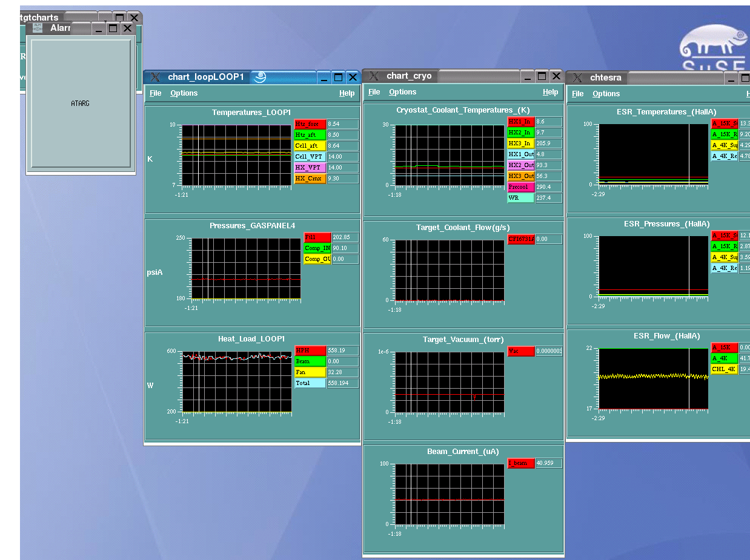Open File menu in chart_cryo window
This screenshot has width=750, height=560.
[x=374, y=92]
